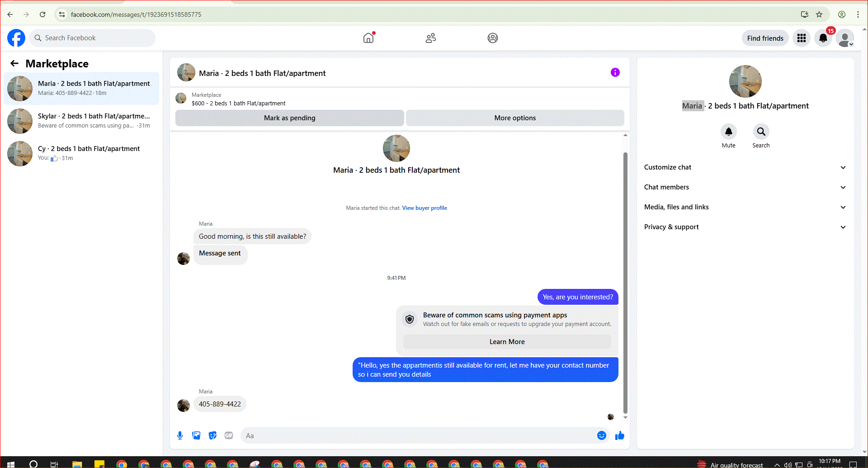Open the Facebook logo home link

[16, 38]
